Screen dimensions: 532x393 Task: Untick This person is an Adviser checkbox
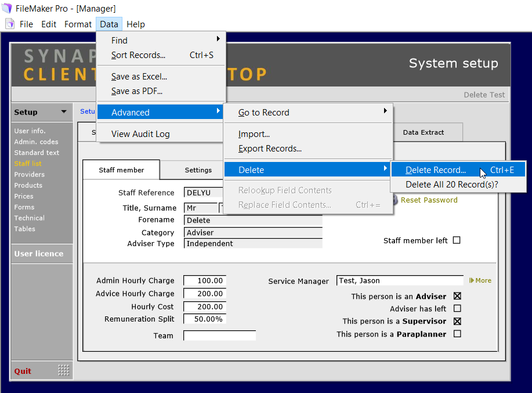[x=457, y=296]
